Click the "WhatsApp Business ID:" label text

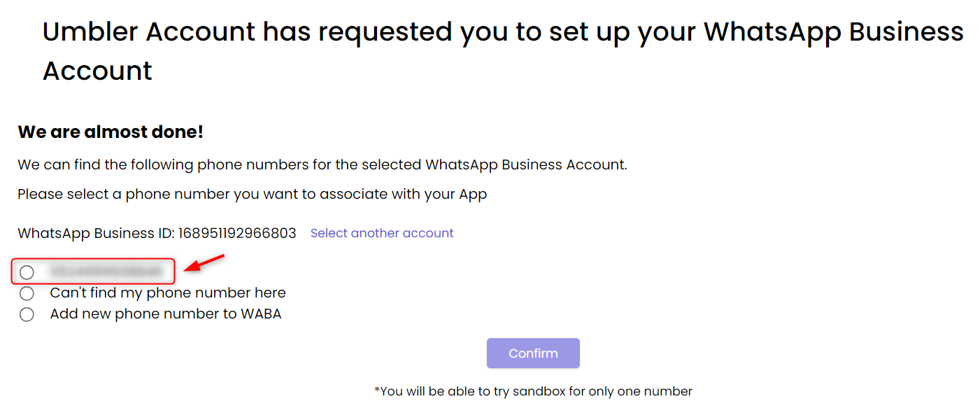(x=96, y=233)
